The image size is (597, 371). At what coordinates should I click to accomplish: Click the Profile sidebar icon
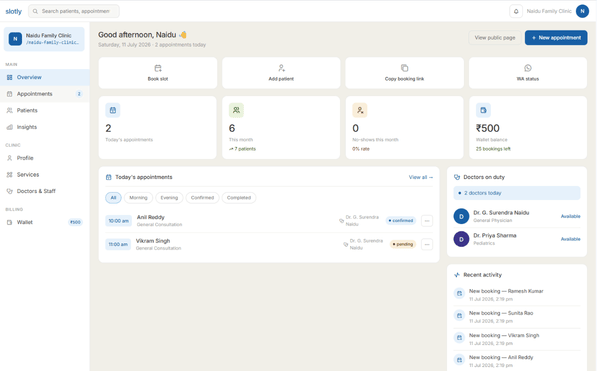coord(10,158)
